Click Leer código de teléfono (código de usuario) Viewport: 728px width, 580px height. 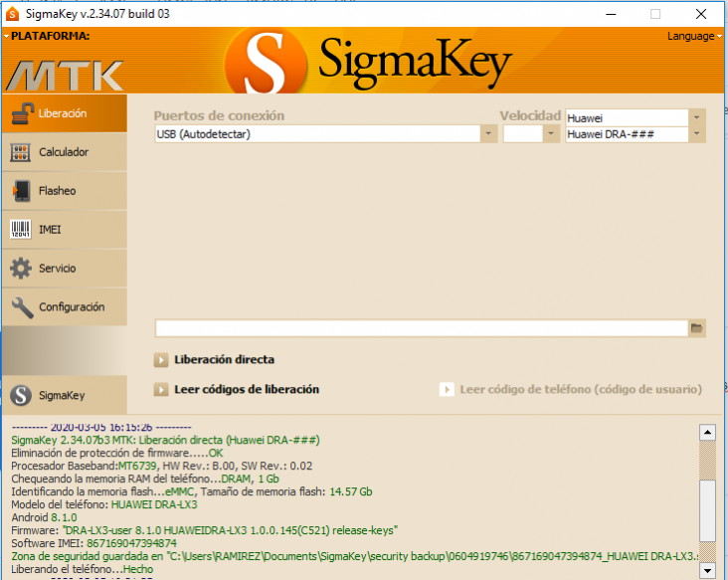pyautogui.click(x=581, y=390)
